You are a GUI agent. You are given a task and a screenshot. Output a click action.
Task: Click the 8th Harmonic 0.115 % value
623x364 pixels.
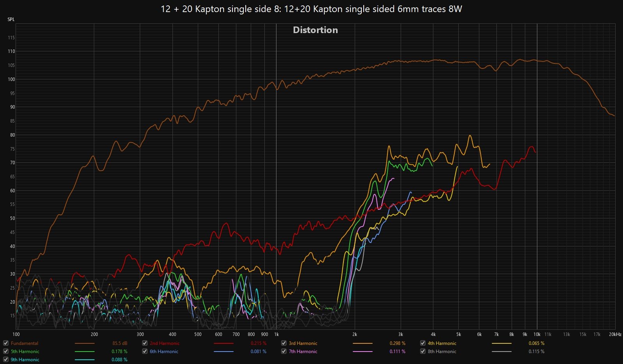point(537,352)
